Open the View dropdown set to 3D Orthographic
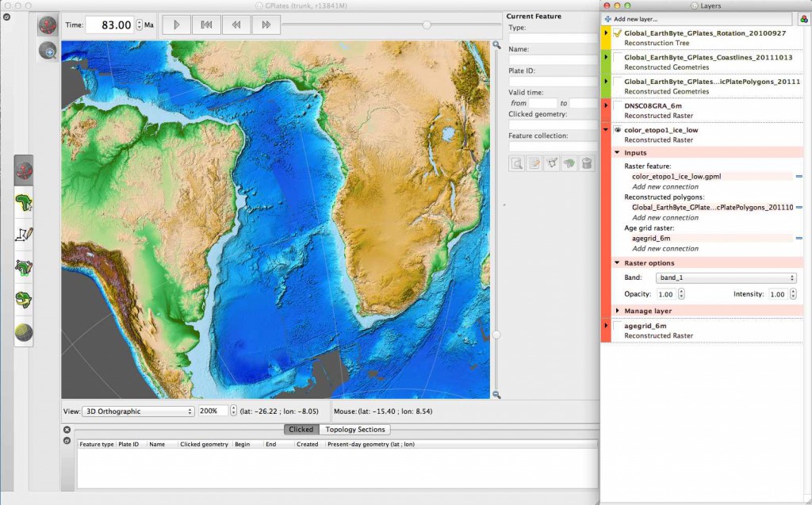The image size is (812, 505). [x=138, y=411]
